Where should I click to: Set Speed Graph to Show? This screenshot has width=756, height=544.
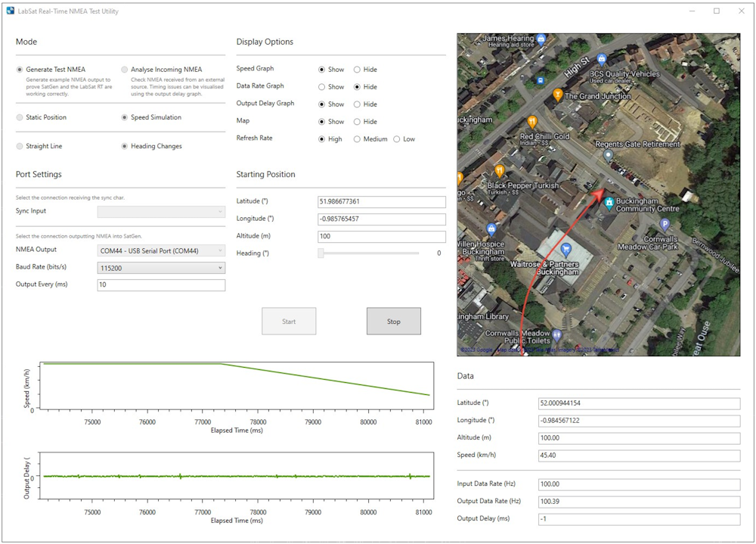(x=321, y=70)
